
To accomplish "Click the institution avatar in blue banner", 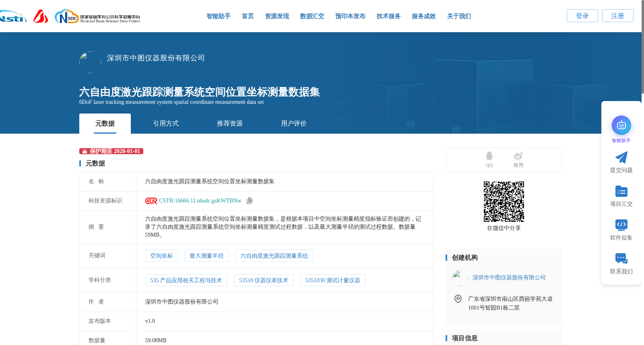I will 90,62.
